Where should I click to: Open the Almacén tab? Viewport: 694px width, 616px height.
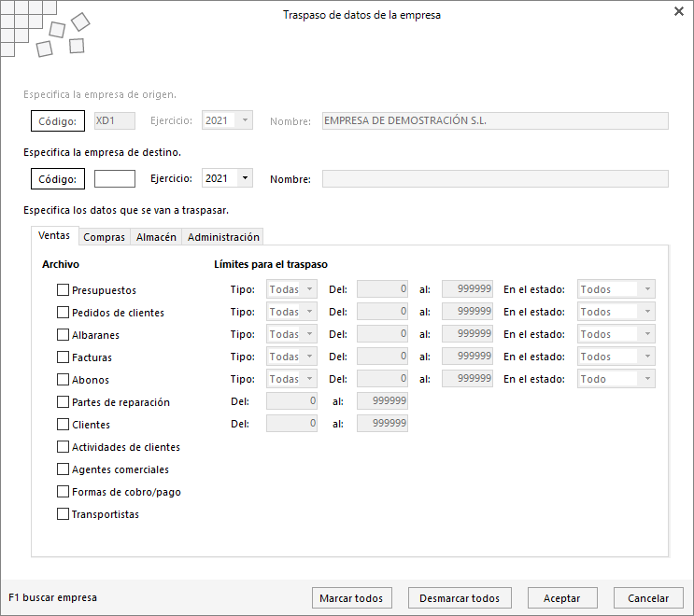point(156,237)
